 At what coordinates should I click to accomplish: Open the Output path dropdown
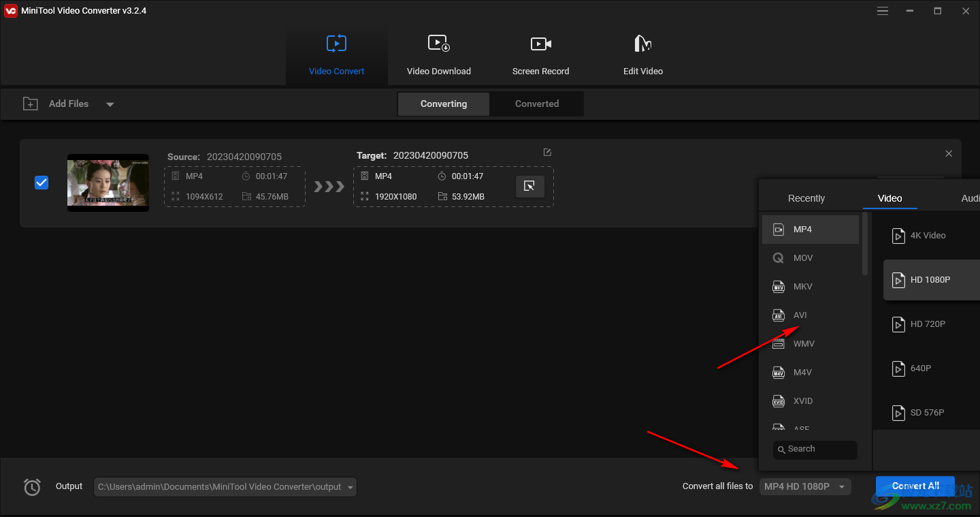coord(225,487)
